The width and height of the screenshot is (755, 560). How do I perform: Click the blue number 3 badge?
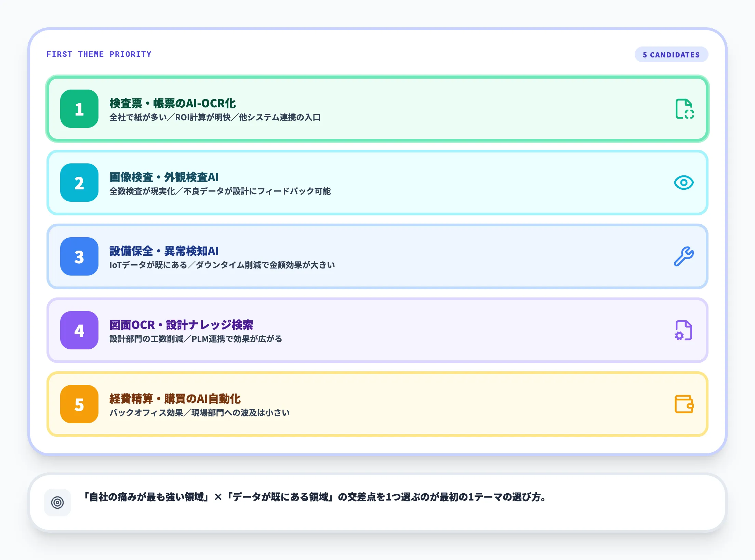[79, 257]
